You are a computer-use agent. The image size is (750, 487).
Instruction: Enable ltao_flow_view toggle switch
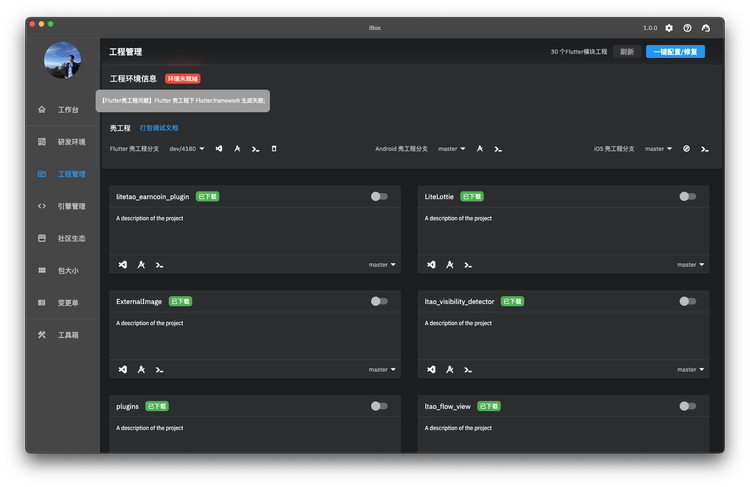(x=688, y=406)
